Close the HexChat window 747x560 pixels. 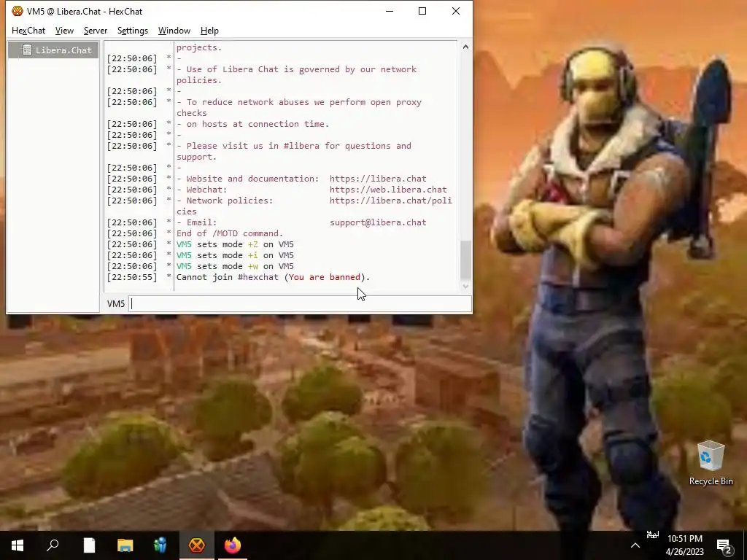456,11
